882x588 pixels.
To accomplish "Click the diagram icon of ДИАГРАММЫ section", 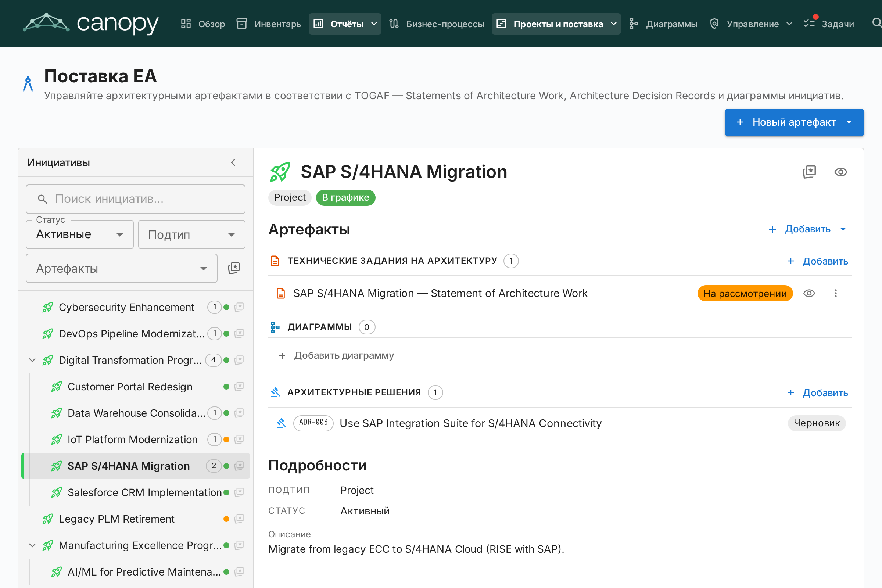I will pyautogui.click(x=275, y=327).
